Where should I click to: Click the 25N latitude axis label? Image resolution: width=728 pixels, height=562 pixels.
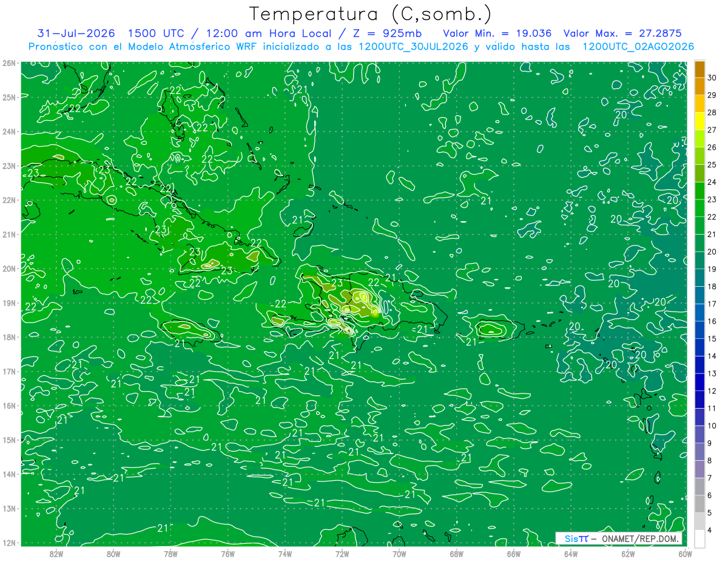click(x=8, y=97)
